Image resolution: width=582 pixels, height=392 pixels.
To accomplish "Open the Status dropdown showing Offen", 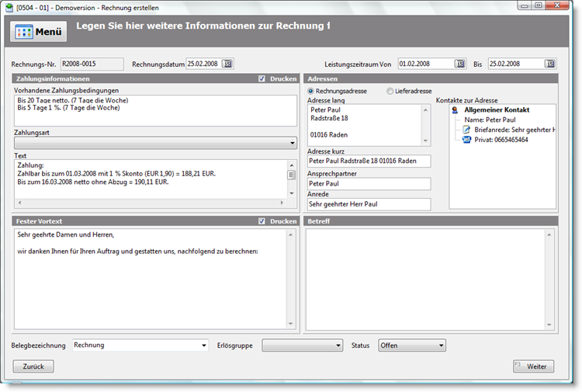I will (x=441, y=345).
